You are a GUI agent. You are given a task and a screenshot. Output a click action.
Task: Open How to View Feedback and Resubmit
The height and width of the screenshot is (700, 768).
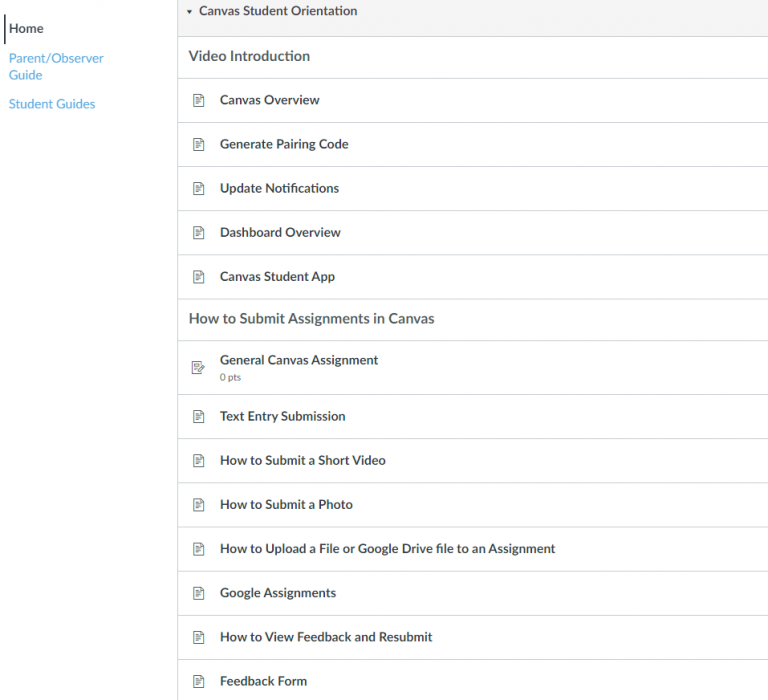[x=326, y=637]
